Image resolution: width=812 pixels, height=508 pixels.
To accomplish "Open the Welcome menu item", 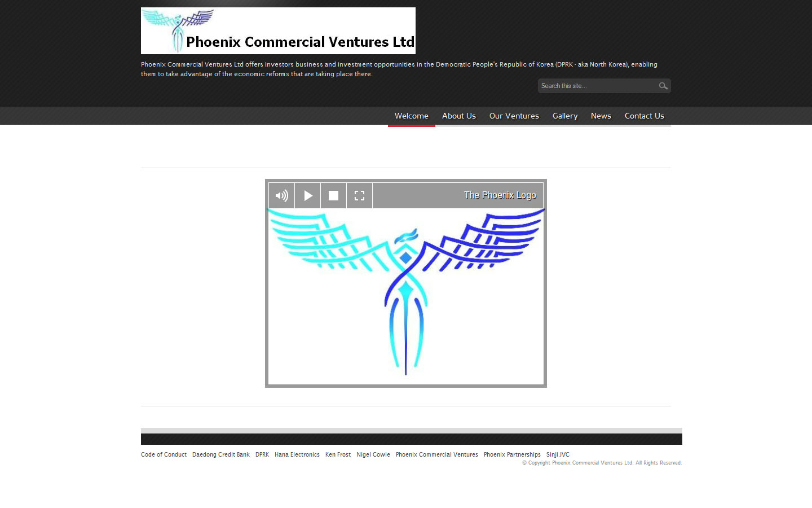I will click(411, 116).
